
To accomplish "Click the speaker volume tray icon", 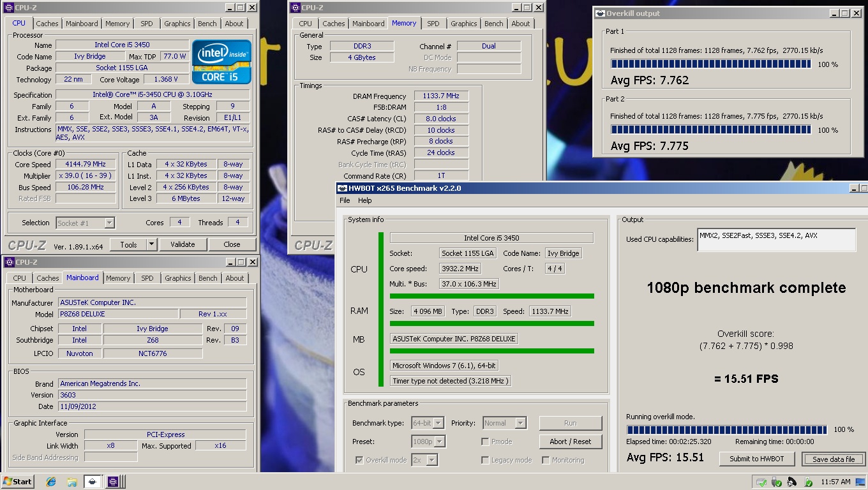I will 792,482.
